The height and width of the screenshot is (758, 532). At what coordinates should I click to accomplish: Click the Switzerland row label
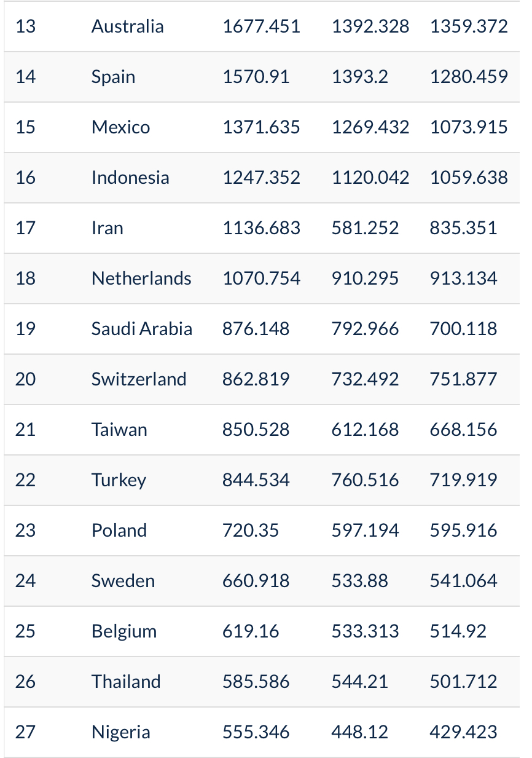click(x=139, y=379)
